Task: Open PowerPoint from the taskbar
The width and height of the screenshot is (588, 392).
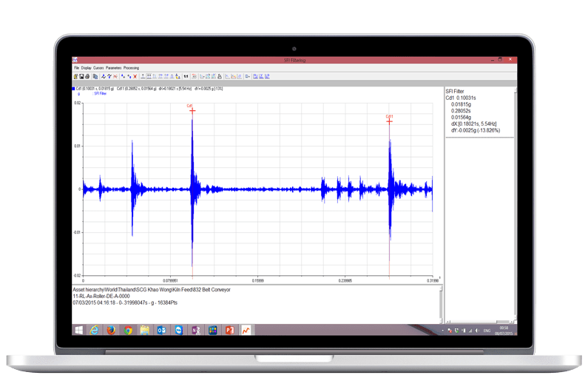Action: 230,330
